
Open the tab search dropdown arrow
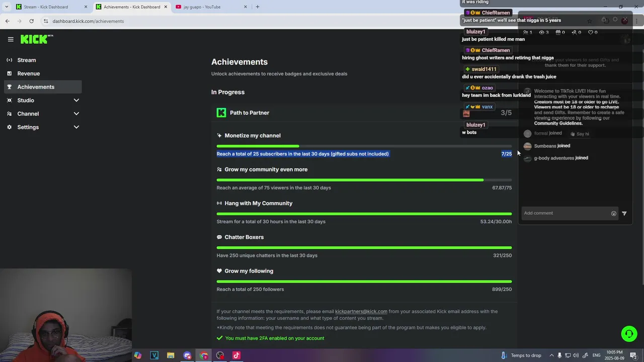click(7, 7)
